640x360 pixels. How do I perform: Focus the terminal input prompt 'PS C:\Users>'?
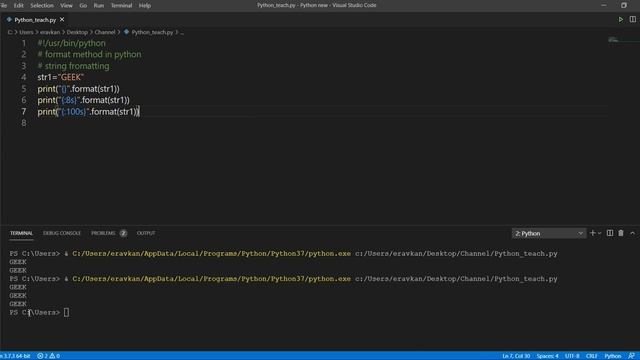39,312
